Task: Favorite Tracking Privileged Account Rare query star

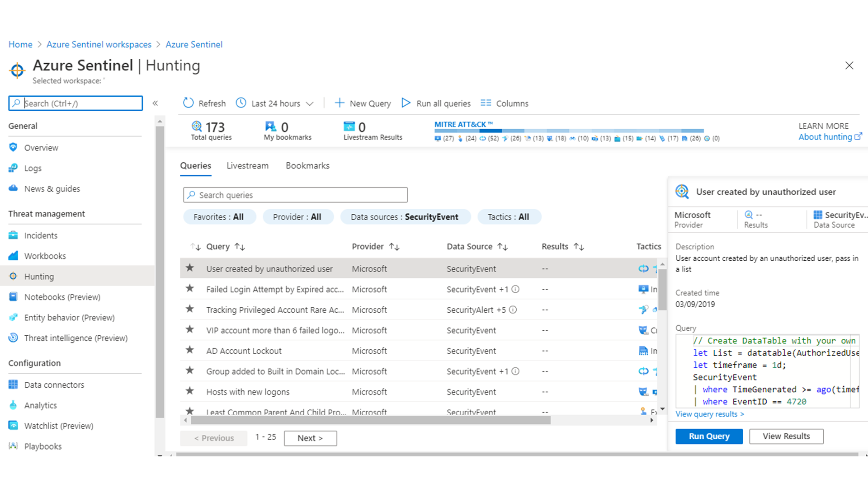Action: (190, 309)
